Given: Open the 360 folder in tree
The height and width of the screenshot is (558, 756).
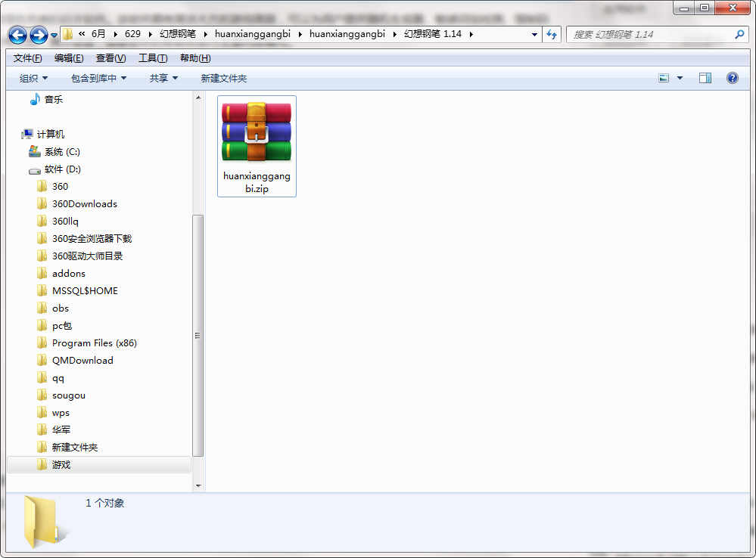Looking at the screenshot, I should coord(61,187).
